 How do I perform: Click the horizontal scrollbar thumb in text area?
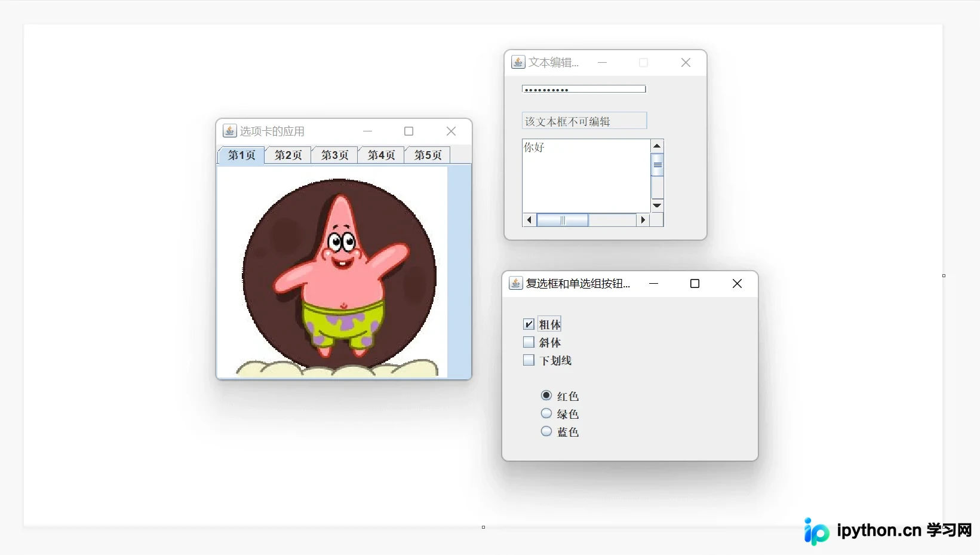pyautogui.click(x=563, y=220)
